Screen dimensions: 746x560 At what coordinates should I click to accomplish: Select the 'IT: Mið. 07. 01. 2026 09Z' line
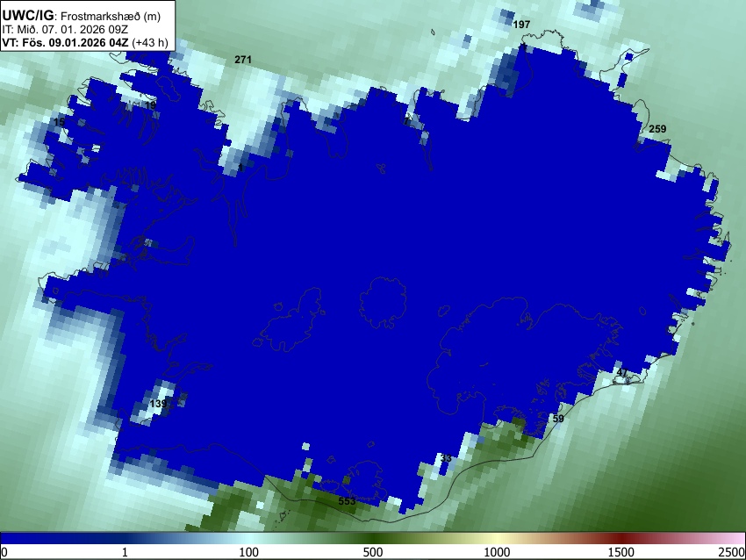pyautogui.click(x=65, y=30)
